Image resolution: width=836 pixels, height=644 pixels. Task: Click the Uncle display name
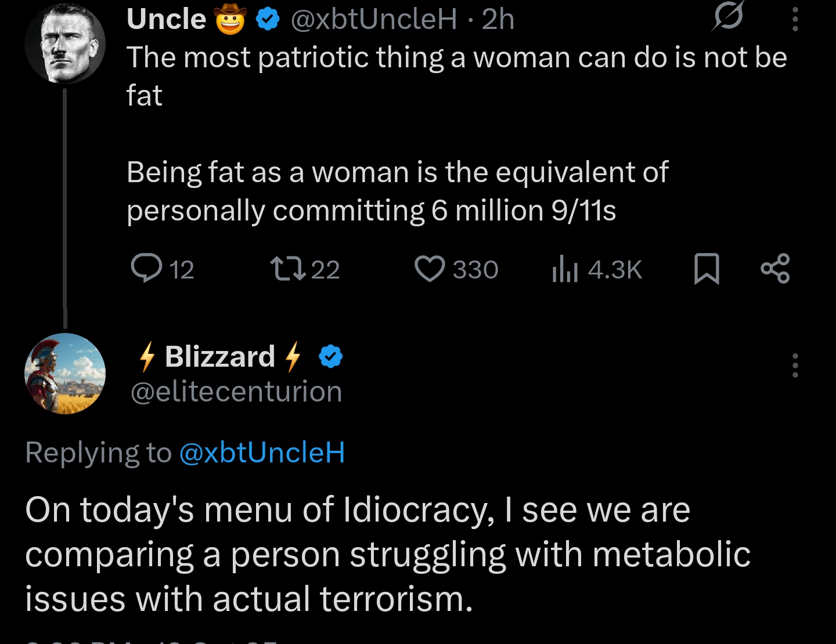(x=167, y=19)
